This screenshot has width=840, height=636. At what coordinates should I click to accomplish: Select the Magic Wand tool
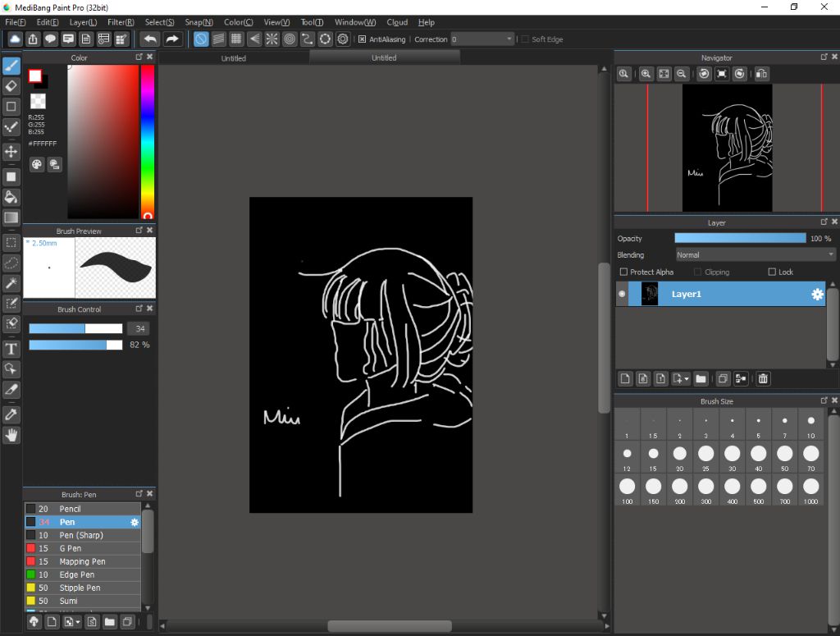click(11, 283)
